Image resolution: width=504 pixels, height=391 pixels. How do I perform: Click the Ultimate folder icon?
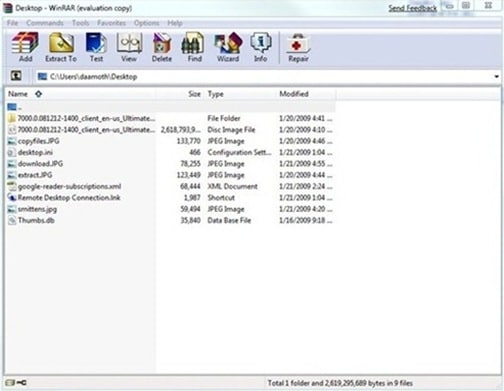[x=12, y=118]
